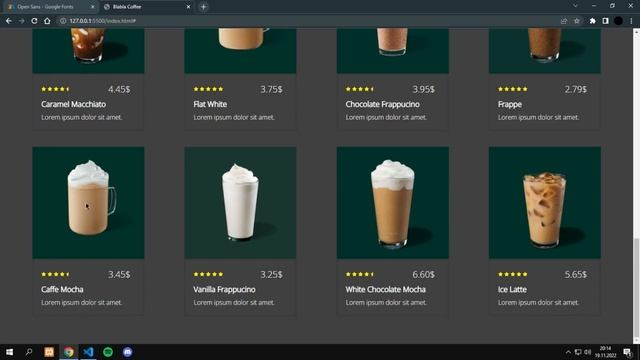Click the Flat White drink image
The image size is (640, 360).
(x=240, y=51)
